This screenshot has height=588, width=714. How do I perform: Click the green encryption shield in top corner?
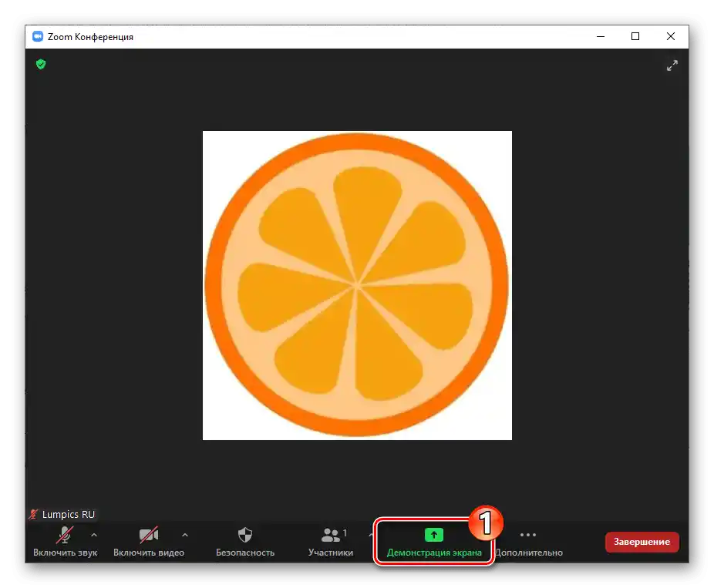40,65
